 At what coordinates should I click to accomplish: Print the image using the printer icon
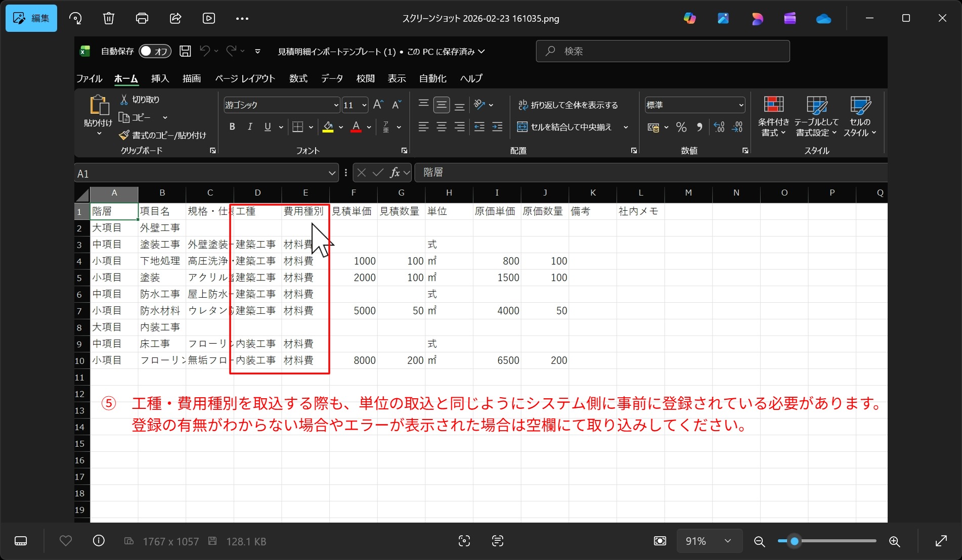pos(142,19)
